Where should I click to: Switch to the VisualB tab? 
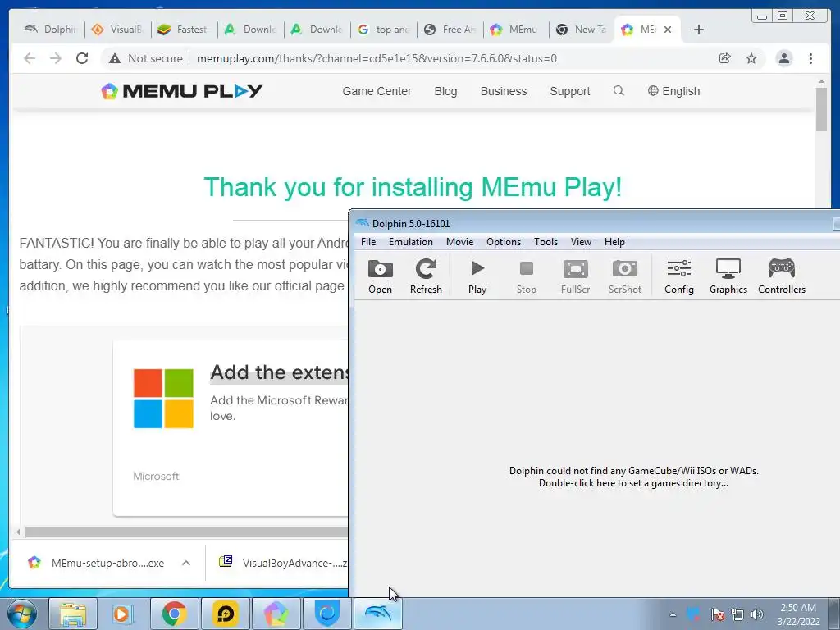118,30
